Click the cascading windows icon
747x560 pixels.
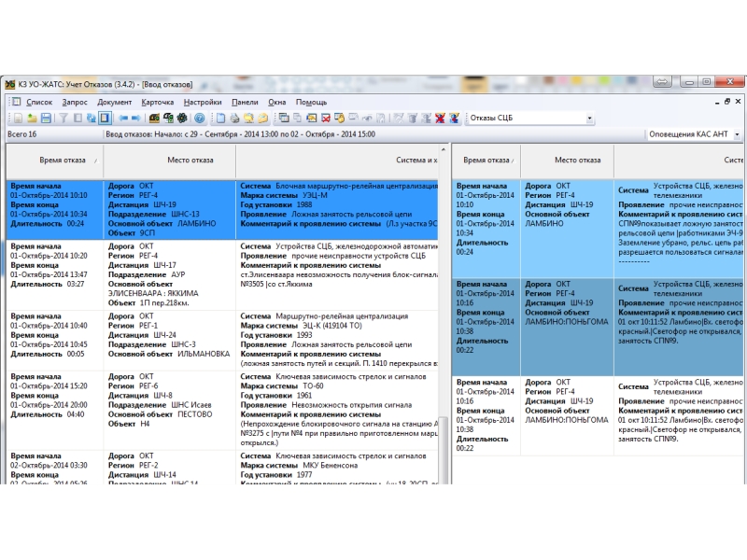[x=284, y=119]
